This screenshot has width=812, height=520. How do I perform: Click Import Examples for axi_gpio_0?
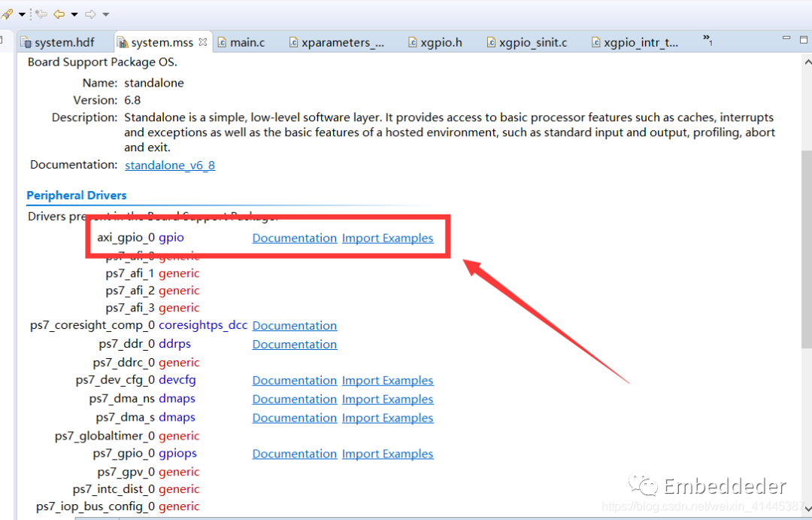(387, 239)
